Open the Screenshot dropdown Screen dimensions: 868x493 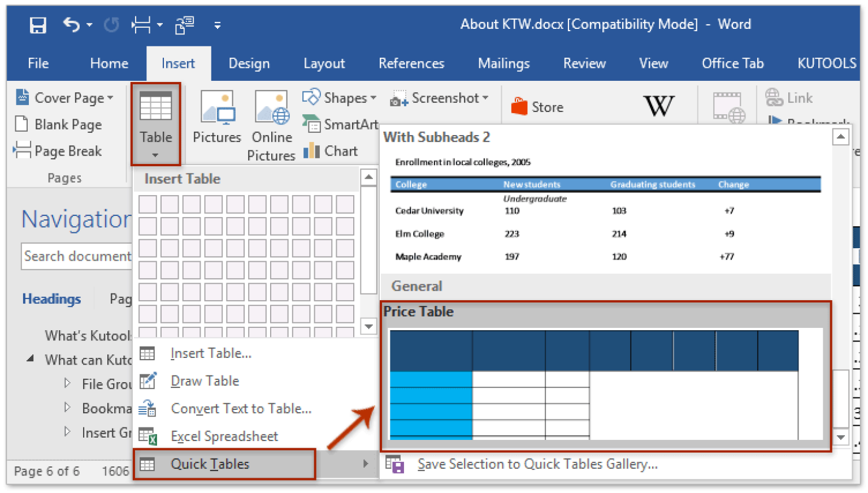pyautogui.click(x=440, y=97)
